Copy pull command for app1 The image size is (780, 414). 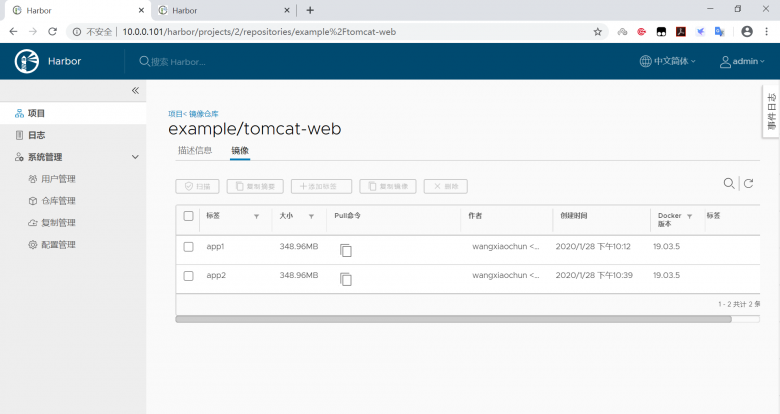(346, 250)
